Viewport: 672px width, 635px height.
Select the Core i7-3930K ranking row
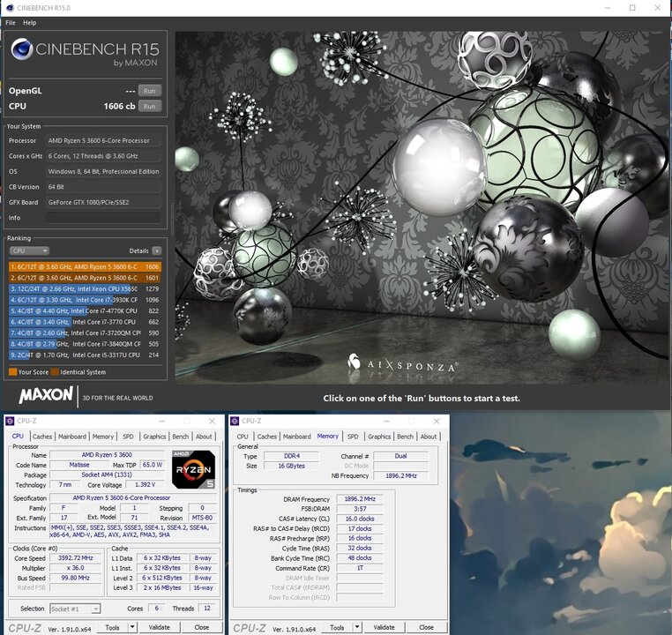tap(85, 300)
